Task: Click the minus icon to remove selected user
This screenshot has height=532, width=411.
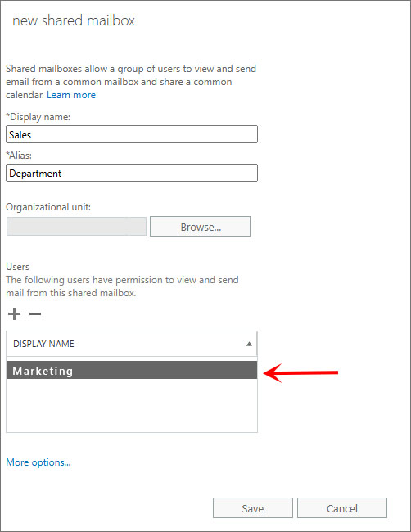Action: click(x=35, y=313)
